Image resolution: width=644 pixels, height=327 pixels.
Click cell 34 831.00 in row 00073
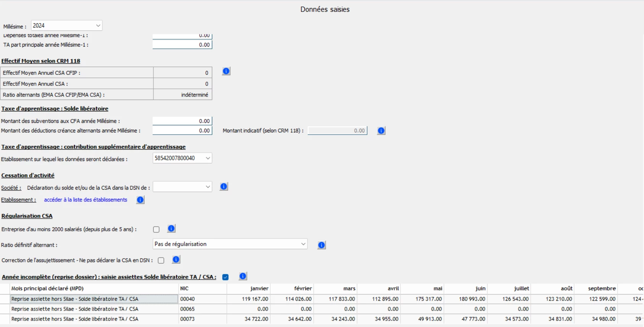pyautogui.click(x=553, y=319)
